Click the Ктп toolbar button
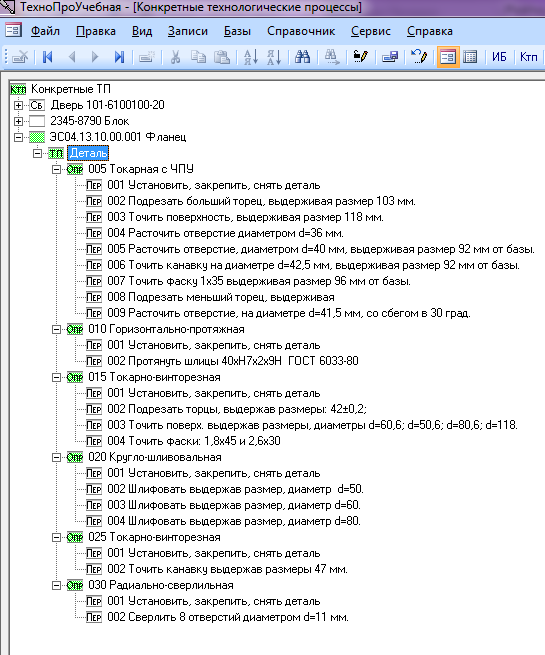545x655 pixels. click(528, 56)
